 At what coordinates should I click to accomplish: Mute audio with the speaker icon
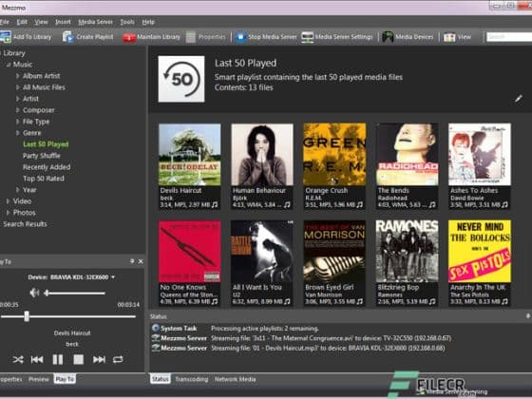34,293
